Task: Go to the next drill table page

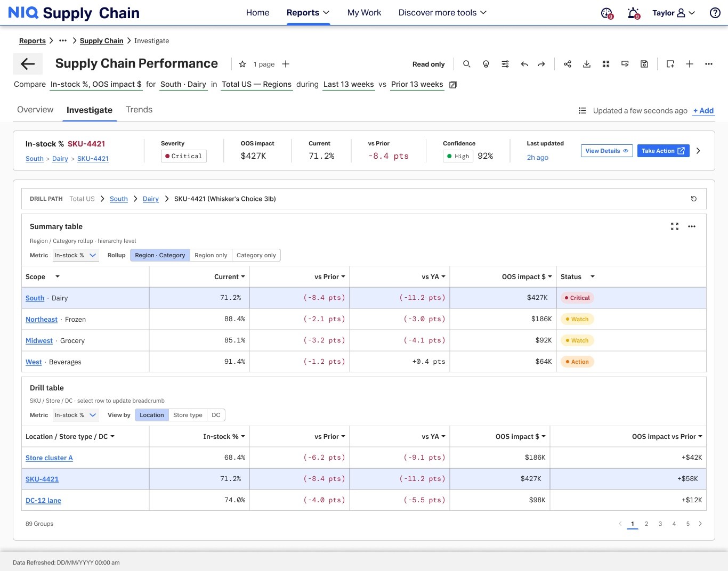Action: [700, 524]
